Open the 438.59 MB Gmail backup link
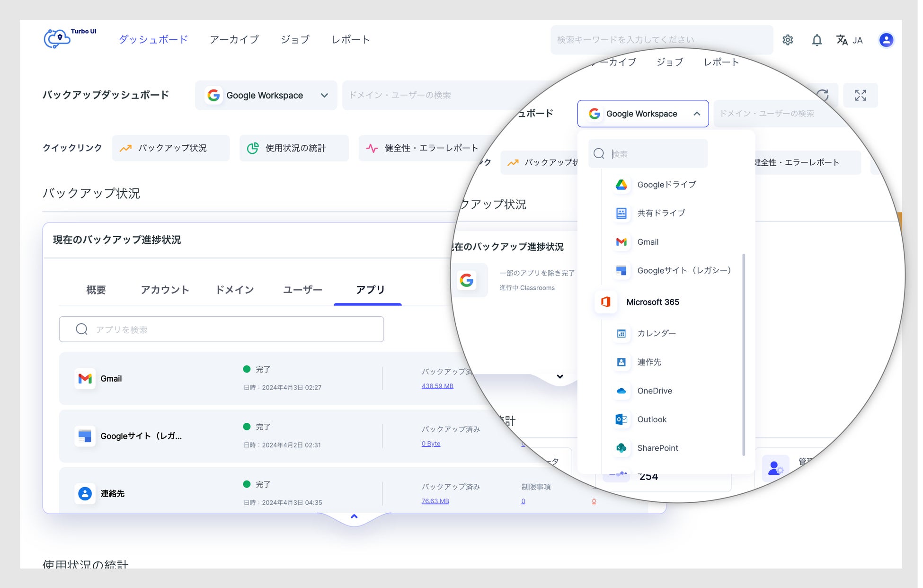923x588 pixels. [437, 386]
